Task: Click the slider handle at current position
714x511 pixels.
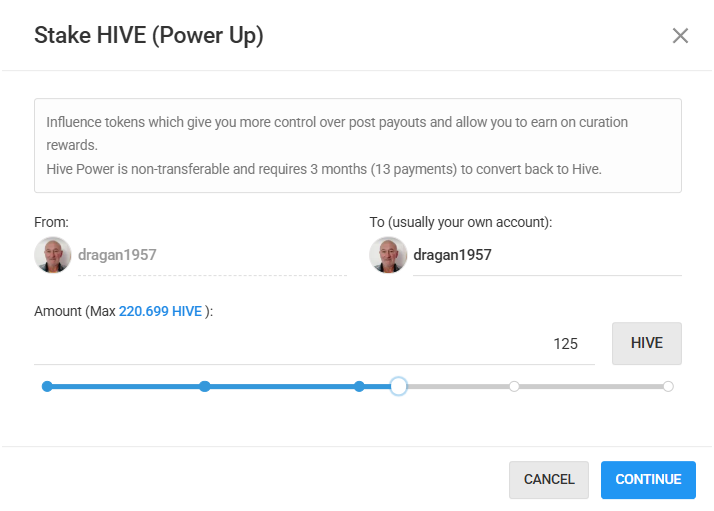Action: pyautogui.click(x=399, y=386)
